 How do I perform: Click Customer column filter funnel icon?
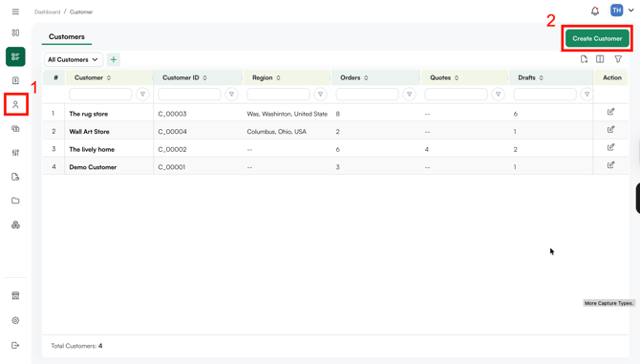click(142, 95)
